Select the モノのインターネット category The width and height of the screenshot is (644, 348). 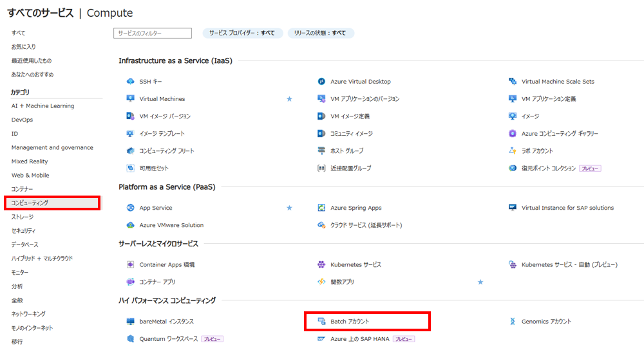tap(32, 328)
